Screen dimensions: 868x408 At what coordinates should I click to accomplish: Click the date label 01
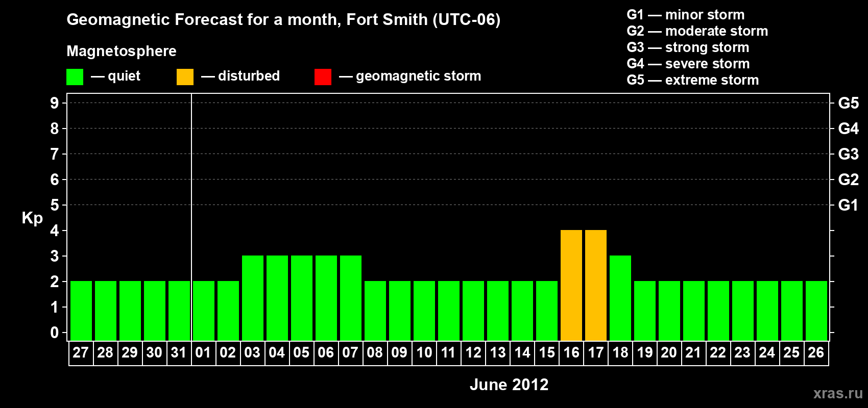click(203, 352)
